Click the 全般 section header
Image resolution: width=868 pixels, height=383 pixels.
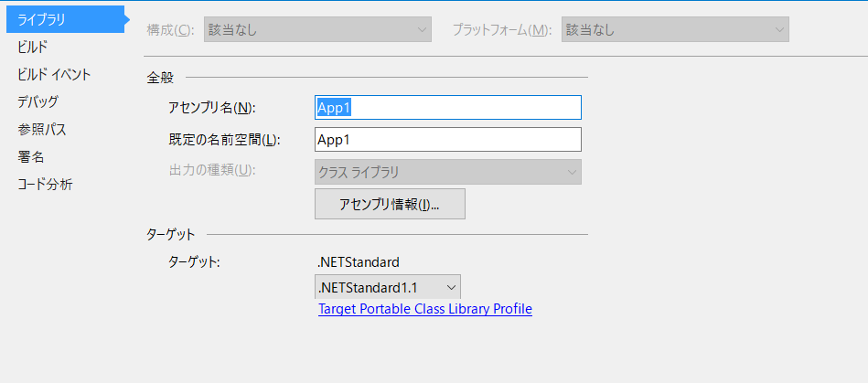coord(160,78)
